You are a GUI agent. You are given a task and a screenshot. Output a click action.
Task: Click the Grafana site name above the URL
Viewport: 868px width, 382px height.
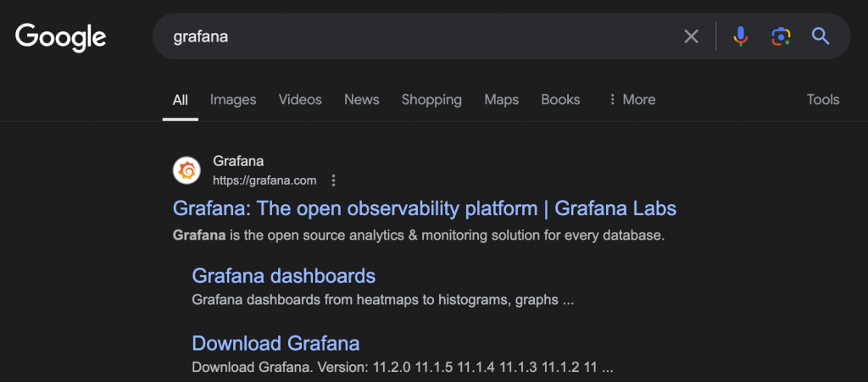pos(238,161)
